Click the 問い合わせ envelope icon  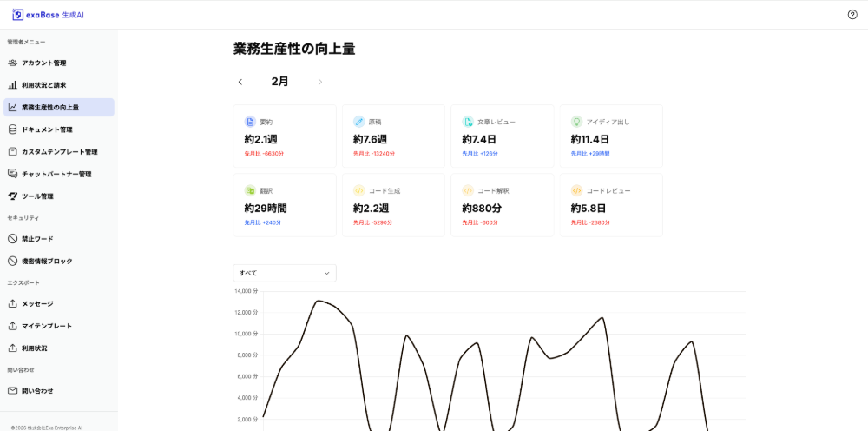pos(13,390)
